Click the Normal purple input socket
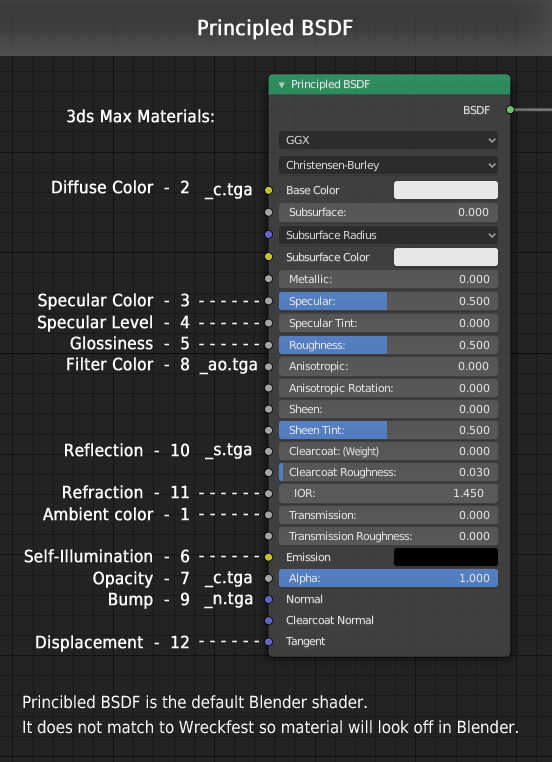The width and height of the screenshot is (552, 762). [x=269, y=599]
